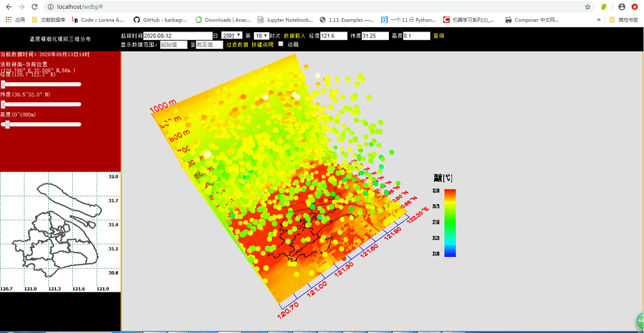Viewport: 644px width, 333px height.
Task: Click the height 高度 slider handle
Action: (x=7, y=124)
